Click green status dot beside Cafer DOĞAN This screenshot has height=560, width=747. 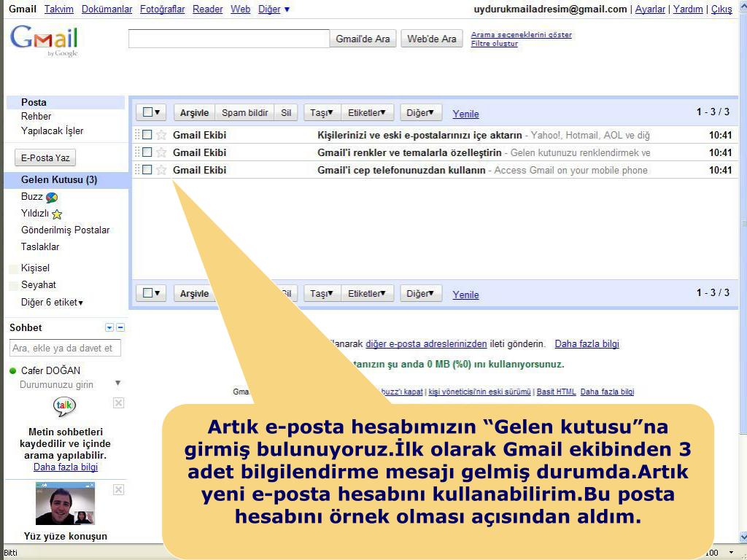click(13, 370)
